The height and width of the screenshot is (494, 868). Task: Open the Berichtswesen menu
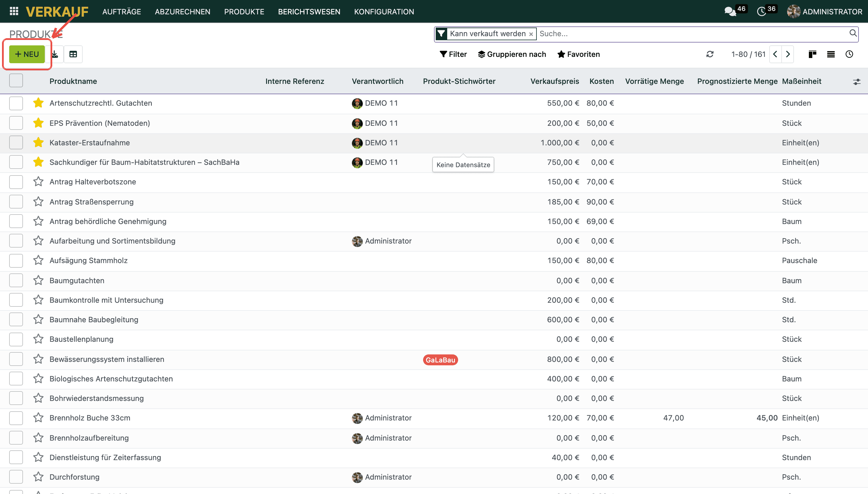[x=309, y=11]
